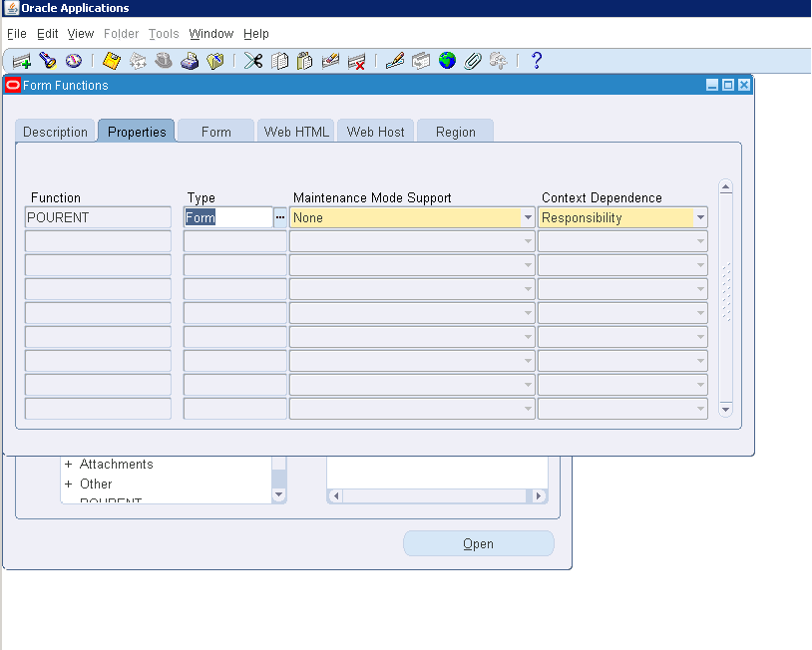Open the File menu
The width and height of the screenshot is (812, 650).
pos(17,34)
